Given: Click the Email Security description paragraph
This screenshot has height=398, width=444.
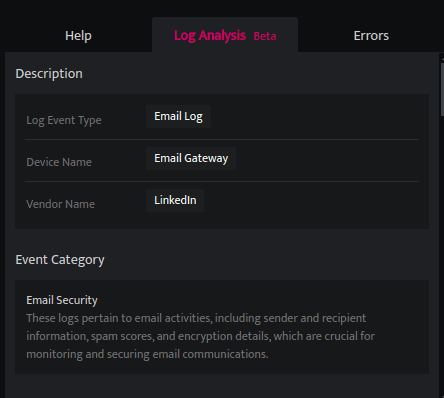Looking at the screenshot, I should [x=201, y=336].
